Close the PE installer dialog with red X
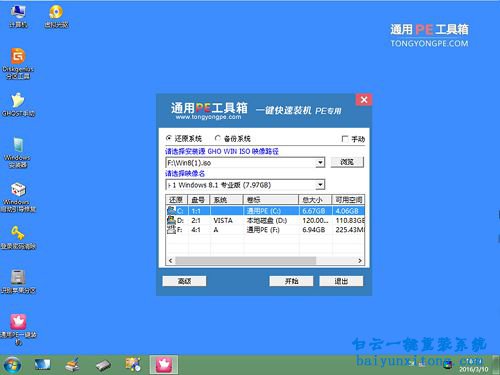Screen dimensions: 500x375 pyautogui.click(x=364, y=100)
